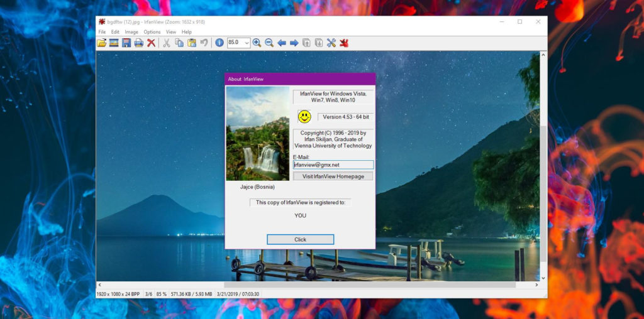The width and height of the screenshot is (644, 319).
Task: Click the Jajce waterfall thumbnail image
Action: (x=258, y=133)
